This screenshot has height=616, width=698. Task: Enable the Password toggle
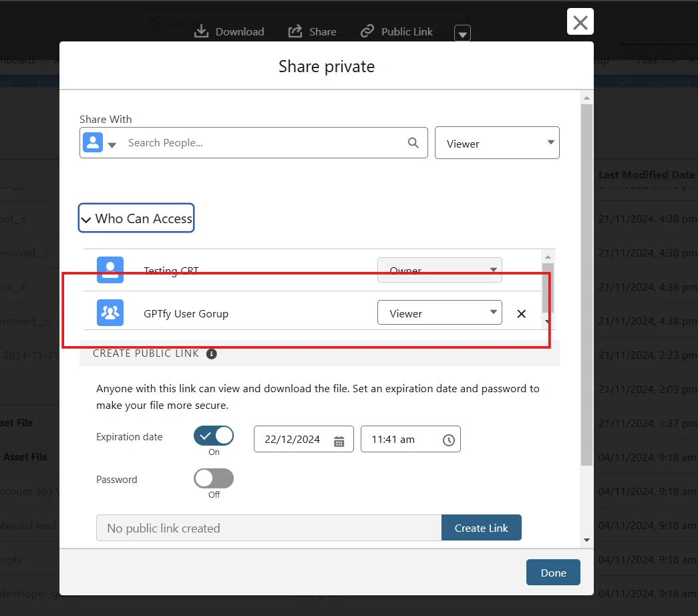(214, 478)
